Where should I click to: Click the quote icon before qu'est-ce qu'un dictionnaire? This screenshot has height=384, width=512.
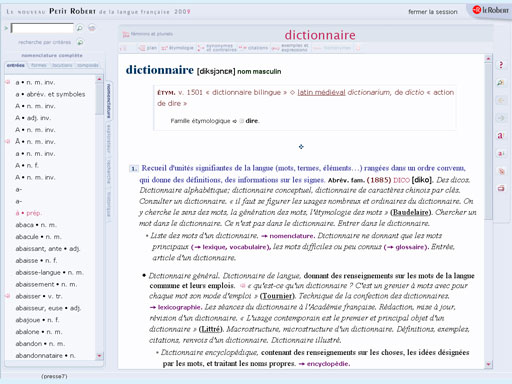click(x=243, y=286)
